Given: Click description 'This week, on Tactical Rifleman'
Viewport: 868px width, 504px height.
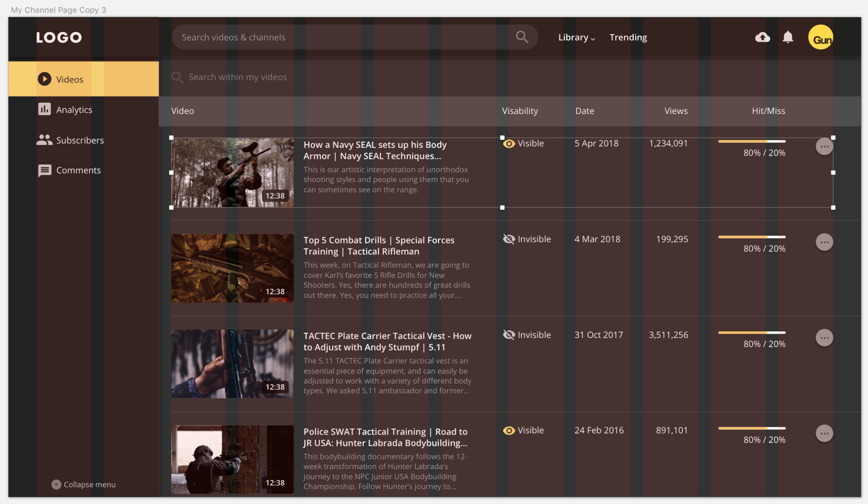Looking at the screenshot, I should tap(387, 280).
